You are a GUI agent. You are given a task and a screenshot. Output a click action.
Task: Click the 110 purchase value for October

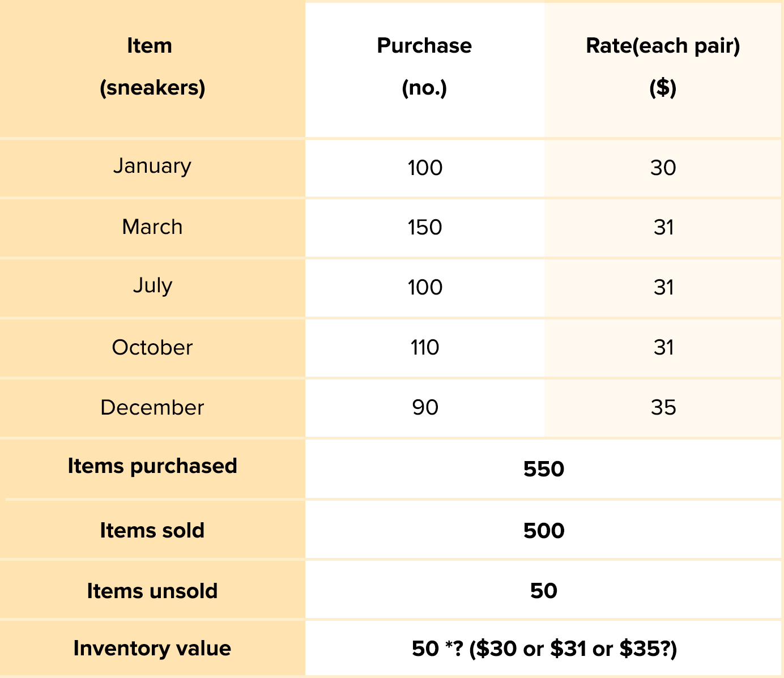tap(425, 347)
